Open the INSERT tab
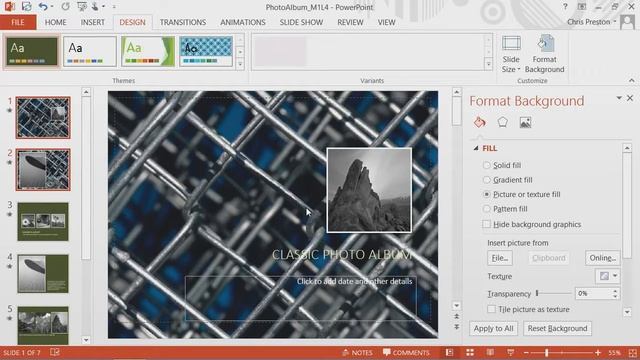Screen dimensions: 640x360 point(93,22)
